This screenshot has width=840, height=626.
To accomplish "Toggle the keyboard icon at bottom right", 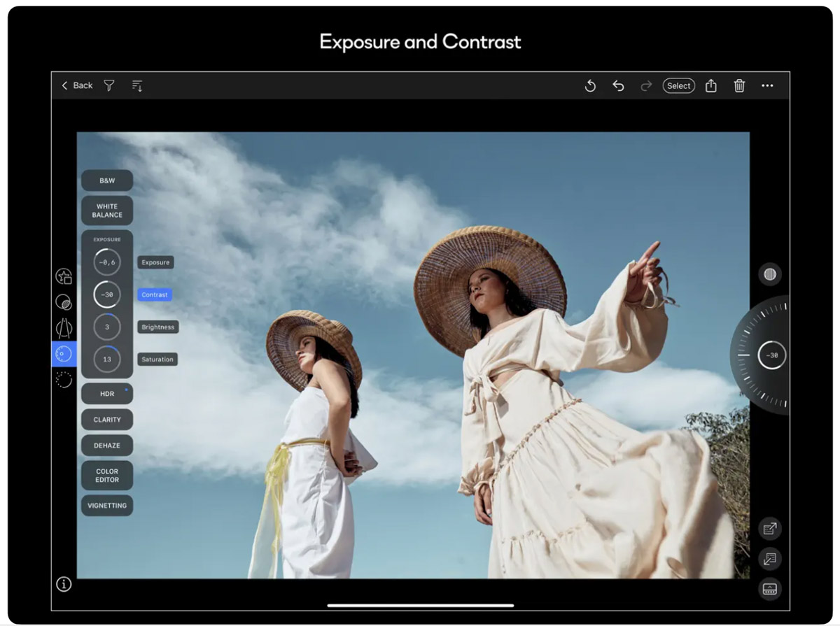I will tap(770, 589).
